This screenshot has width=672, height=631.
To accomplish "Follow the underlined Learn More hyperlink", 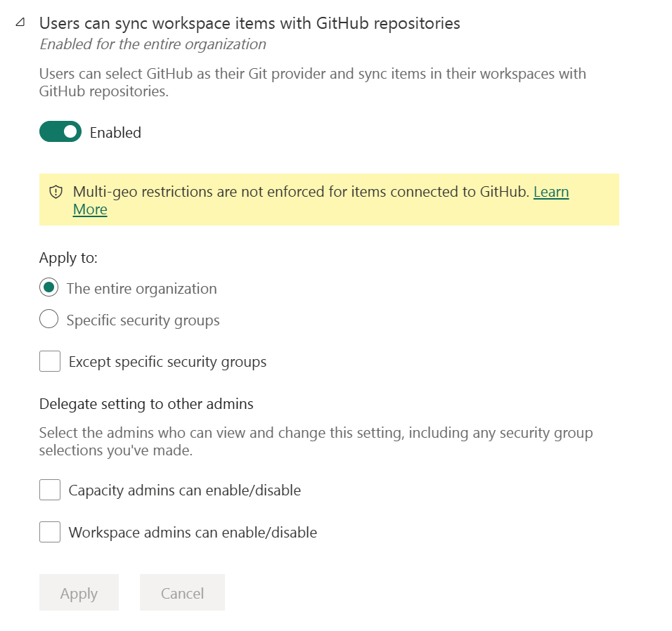I will pyautogui.click(x=550, y=192).
